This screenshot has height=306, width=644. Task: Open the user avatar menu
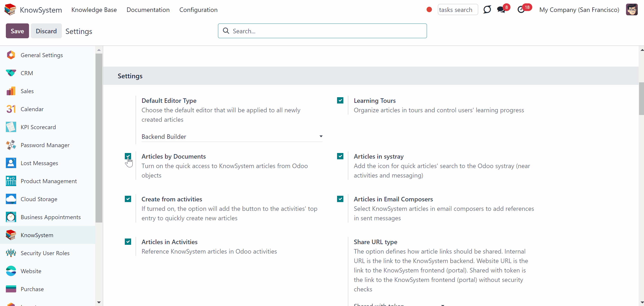point(632,9)
